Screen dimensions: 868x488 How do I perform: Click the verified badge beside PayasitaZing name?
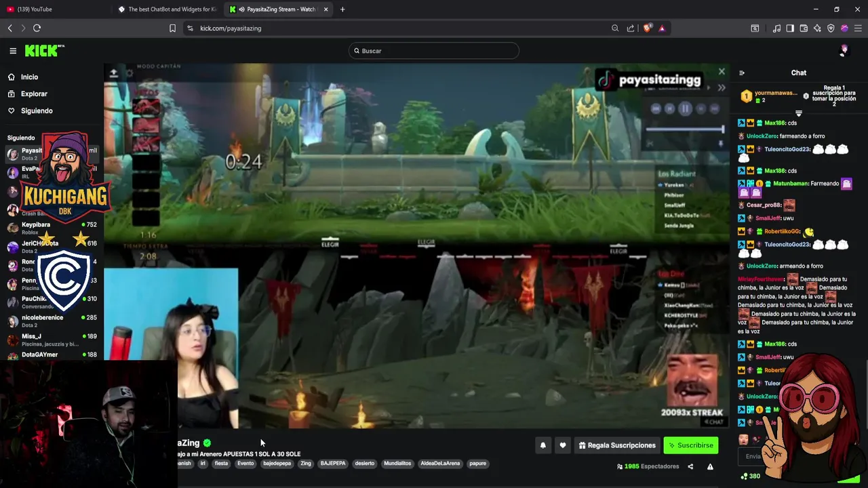207,443
